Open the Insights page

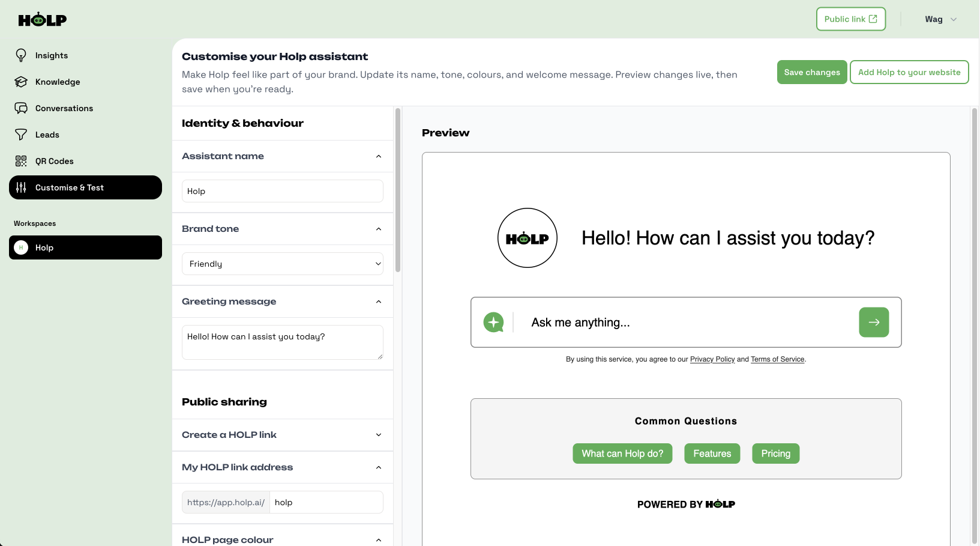[x=85, y=55]
